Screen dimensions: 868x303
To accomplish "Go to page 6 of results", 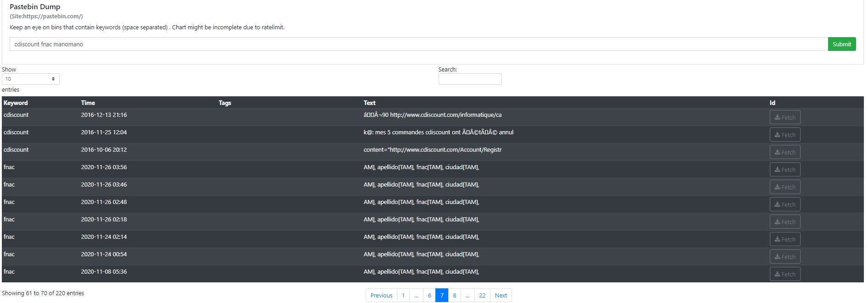I will pyautogui.click(x=429, y=295).
